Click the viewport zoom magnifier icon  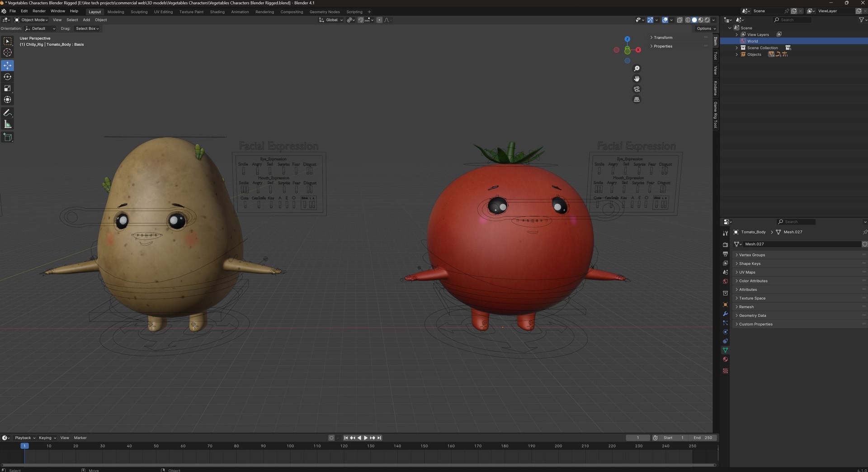click(x=637, y=68)
